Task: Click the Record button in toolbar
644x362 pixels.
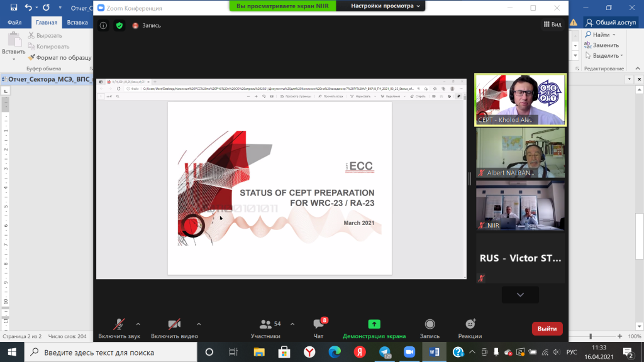Action: click(x=430, y=324)
